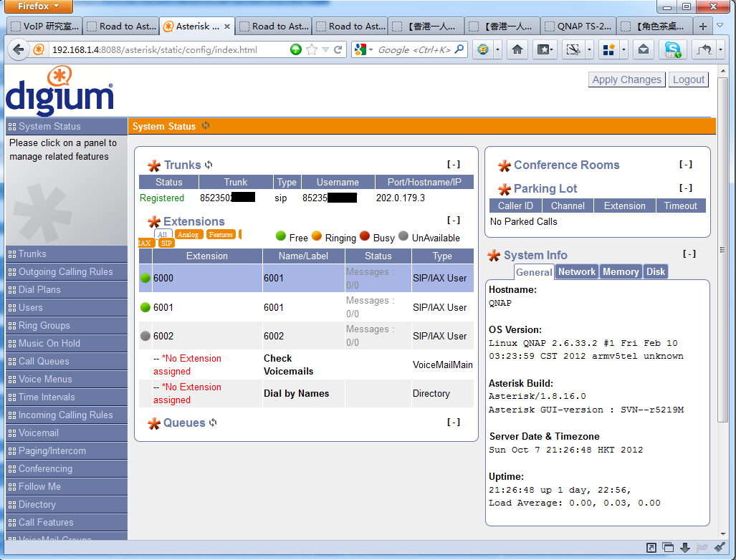Collapse the Extensions panel

(x=454, y=220)
